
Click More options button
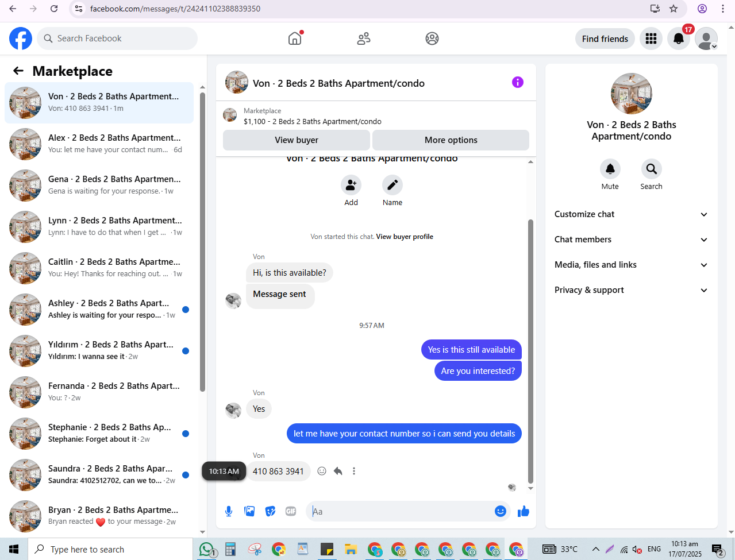[451, 140]
